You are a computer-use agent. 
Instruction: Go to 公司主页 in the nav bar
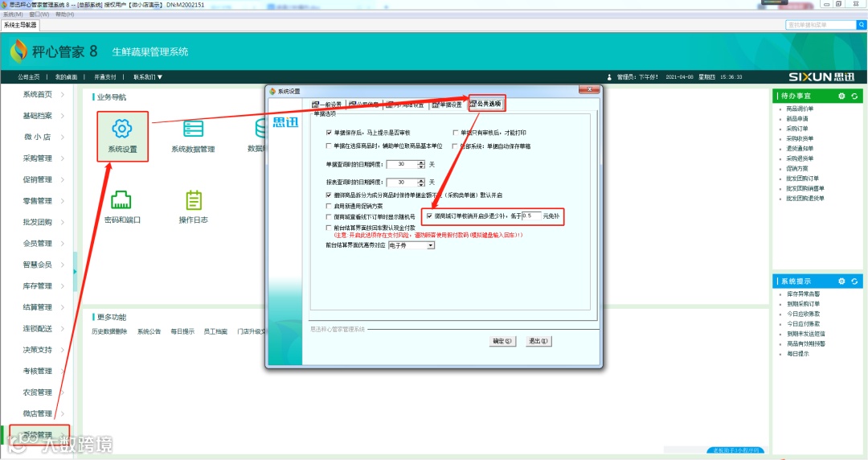pos(29,77)
